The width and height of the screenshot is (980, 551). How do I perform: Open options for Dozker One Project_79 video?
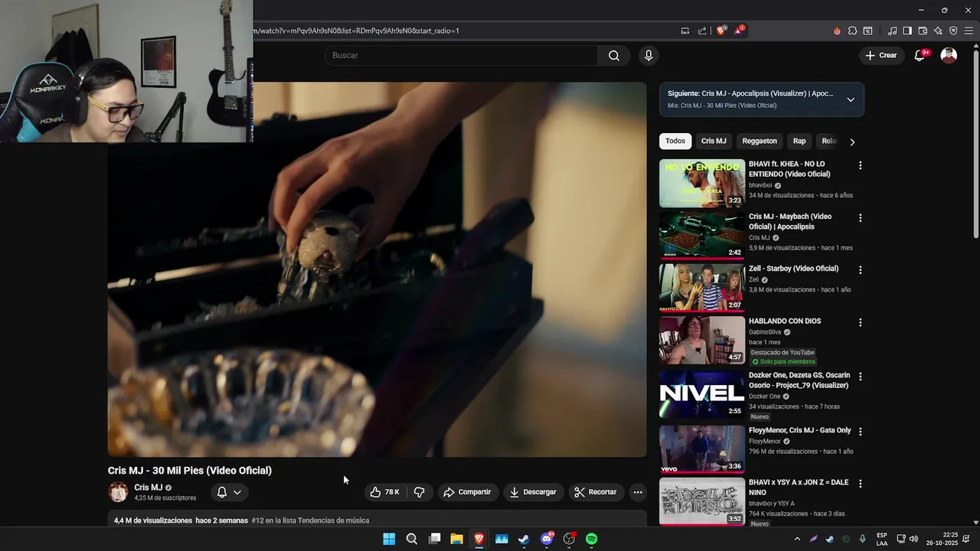point(860,377)
